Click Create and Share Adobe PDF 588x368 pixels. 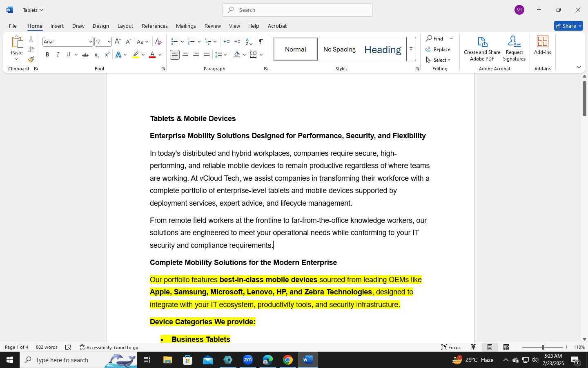[x=482, y=49]
